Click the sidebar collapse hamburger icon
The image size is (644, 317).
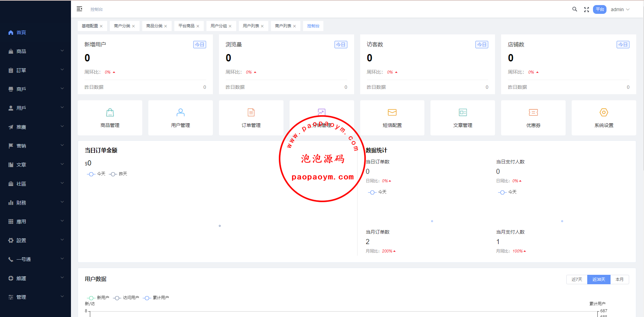pyautogui.click(x=79, y=9)
